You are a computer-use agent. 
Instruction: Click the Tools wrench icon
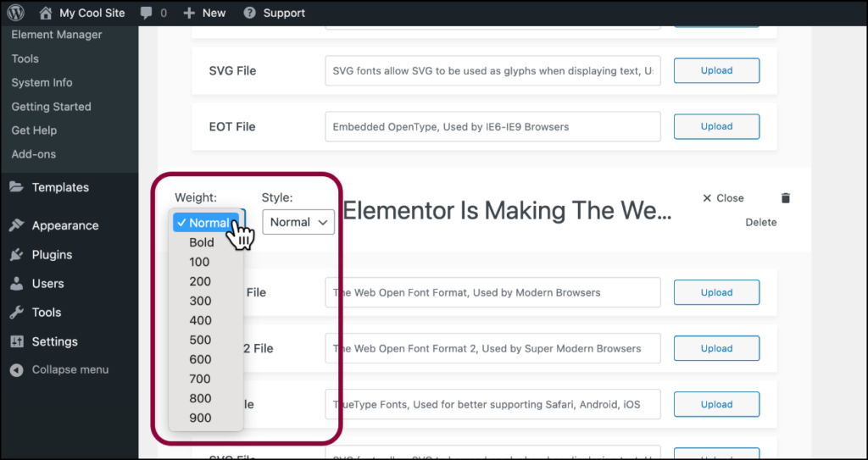(16, 313)
